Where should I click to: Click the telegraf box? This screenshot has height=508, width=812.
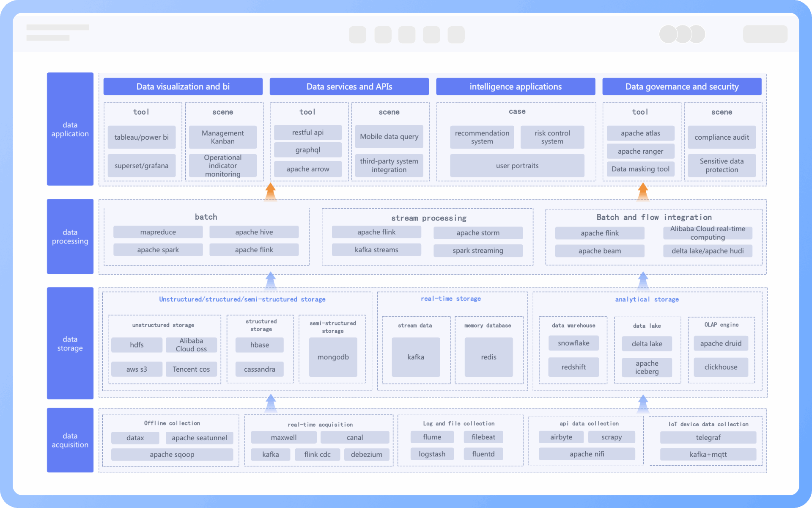(x=708, y=437)
